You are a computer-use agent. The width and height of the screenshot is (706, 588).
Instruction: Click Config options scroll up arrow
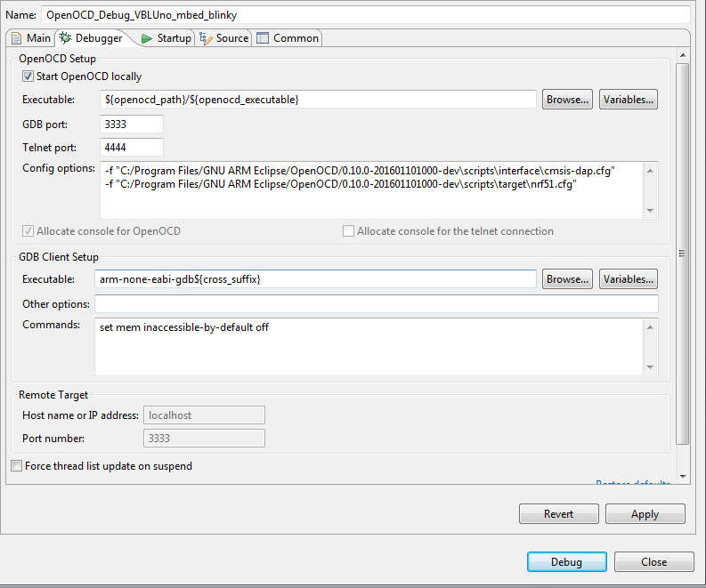650,171
